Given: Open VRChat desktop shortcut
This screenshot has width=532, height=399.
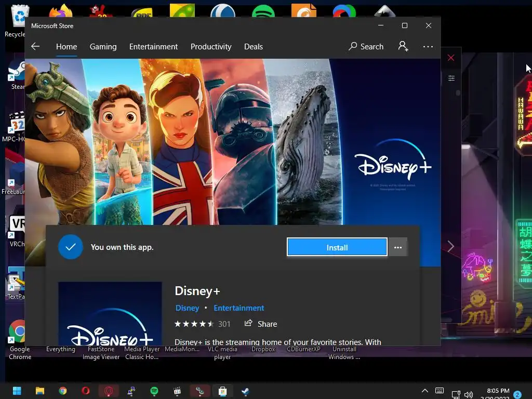Looking at the screenshot, I should point(16,231).
